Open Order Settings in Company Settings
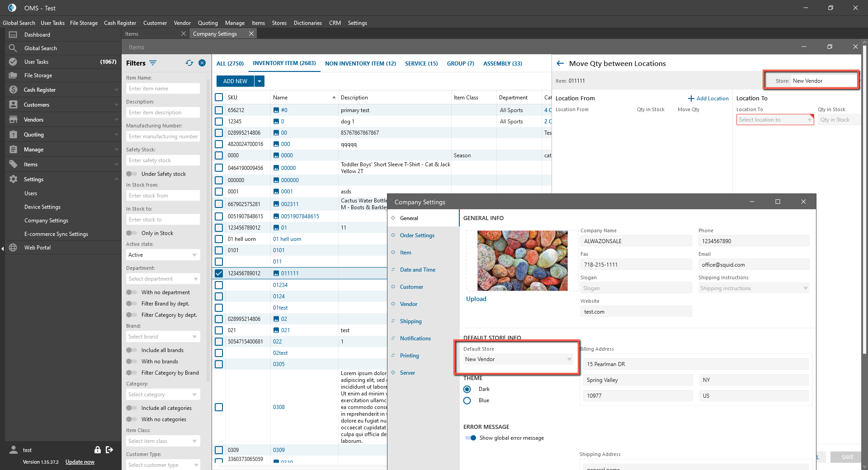 417,235
